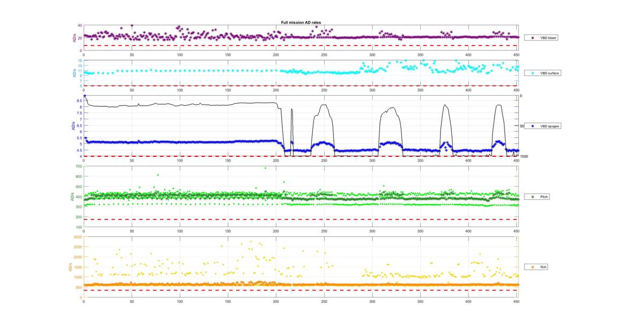The width and height of the screenshot is (644, 334).
Task: Select the VBD apogee legend entry
Action: point(543,126)
